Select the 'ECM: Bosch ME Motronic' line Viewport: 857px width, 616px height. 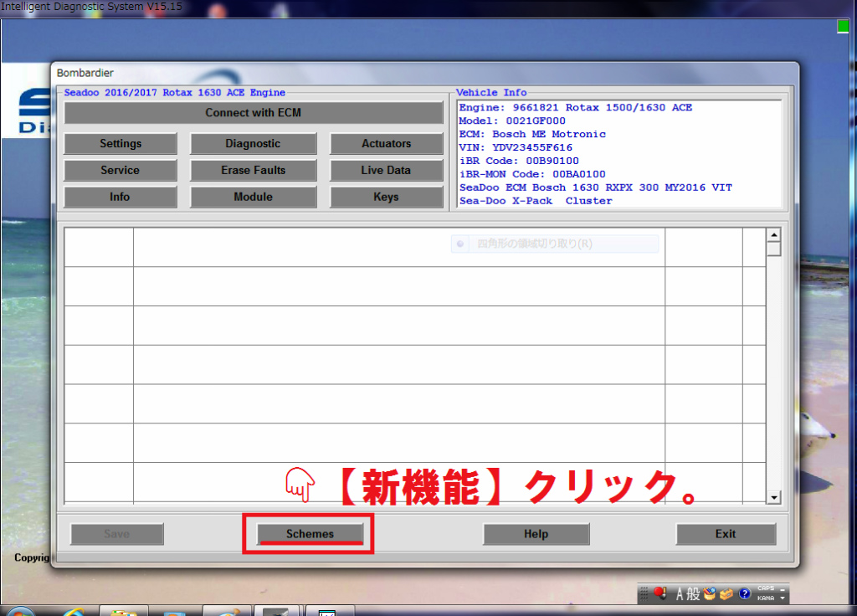[x=532, y=135]
